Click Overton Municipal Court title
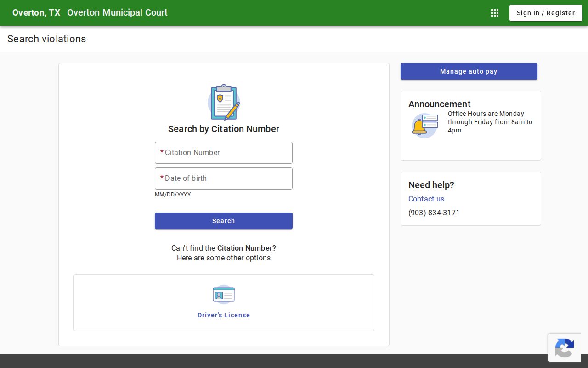Image resolution: width=588 pixels, height=368 pixels. pos(117,13)
